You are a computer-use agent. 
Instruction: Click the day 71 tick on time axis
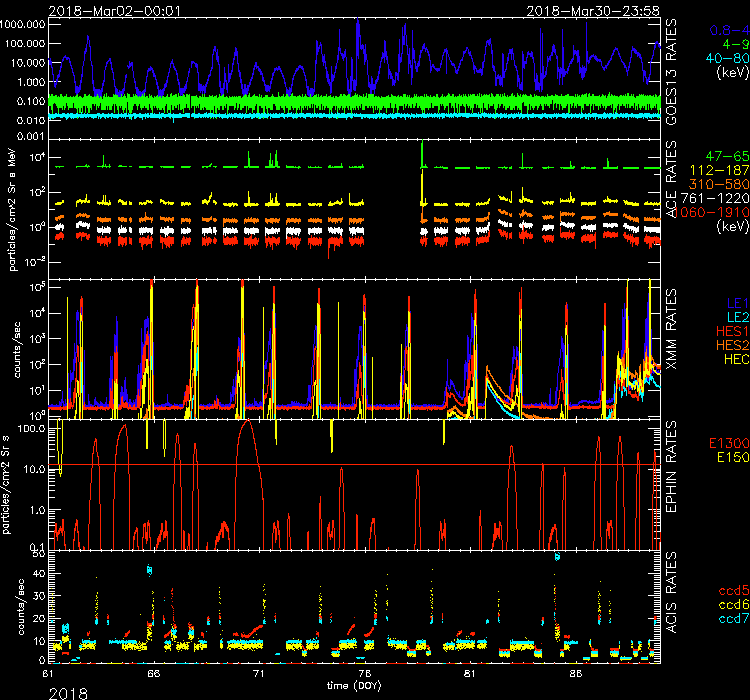262,674
